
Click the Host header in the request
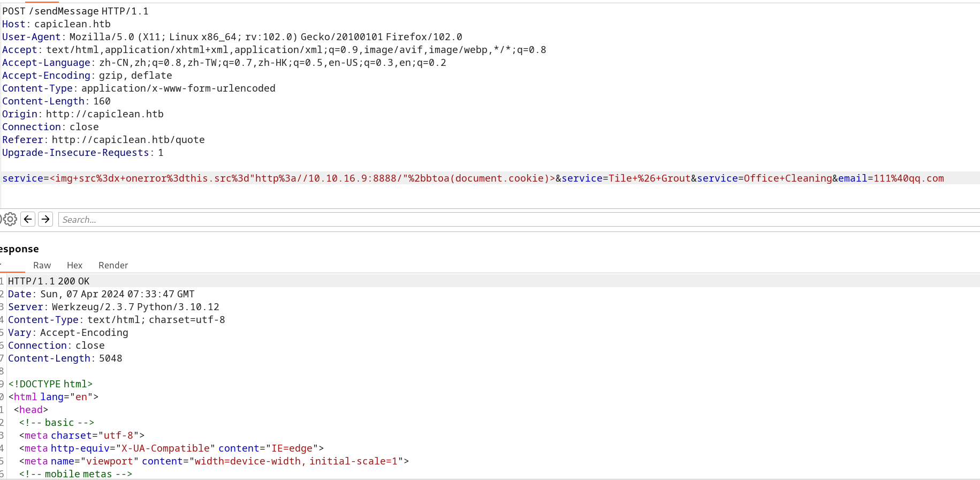56,24
